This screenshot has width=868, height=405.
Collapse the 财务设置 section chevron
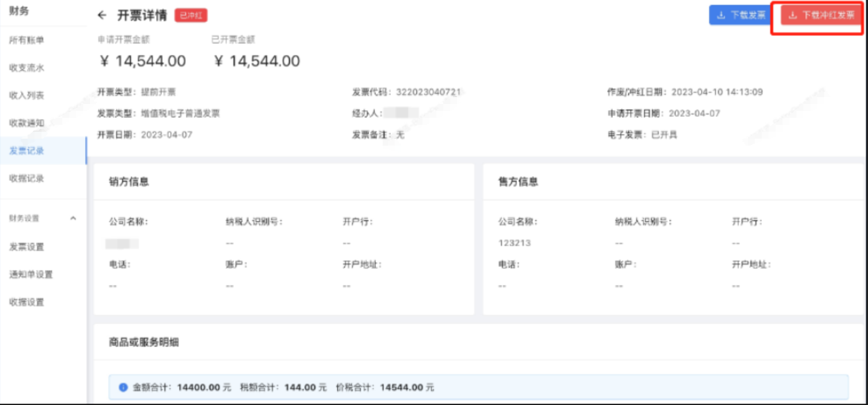pyautogui.click(x=73, y=218)
